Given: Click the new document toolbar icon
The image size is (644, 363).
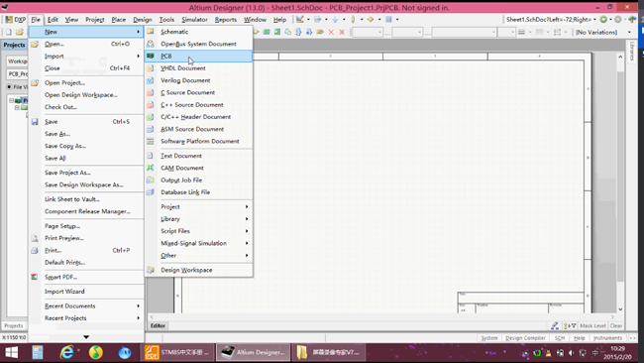Looking at the screenshot, I should [9, 32].
